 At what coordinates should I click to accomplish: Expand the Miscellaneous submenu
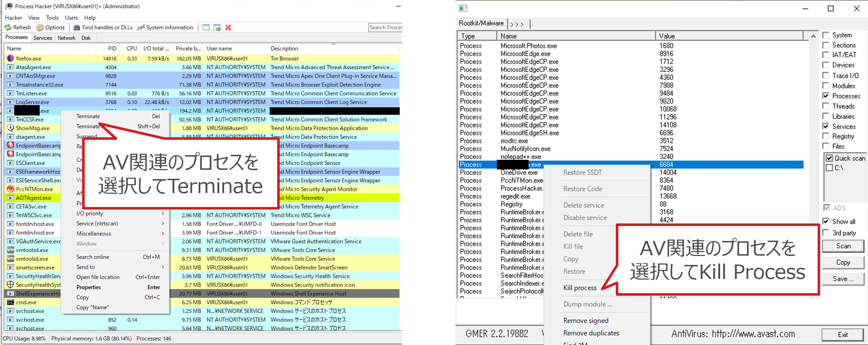coord(163,233)
